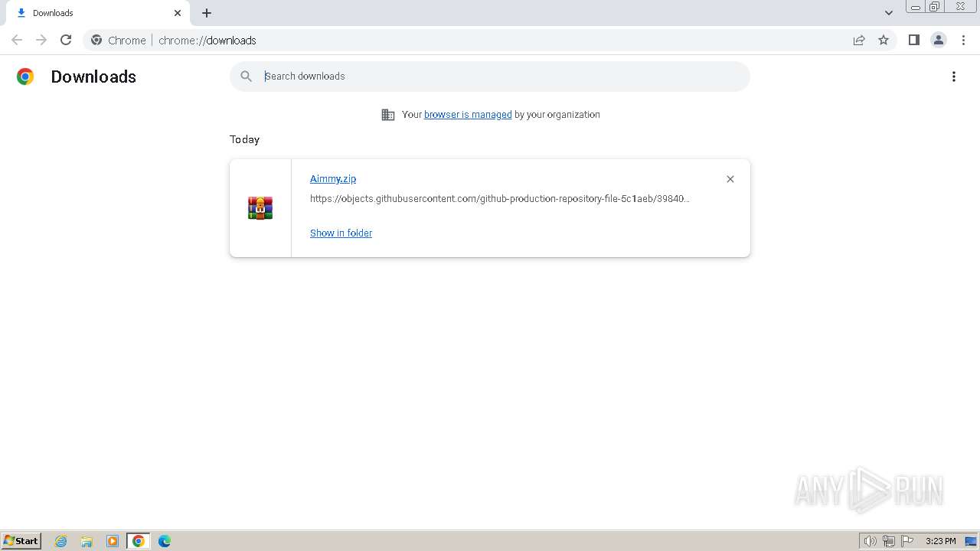Close the Downloads tab
The width and height of the screenshot is (980, 551).
[178, 13]
